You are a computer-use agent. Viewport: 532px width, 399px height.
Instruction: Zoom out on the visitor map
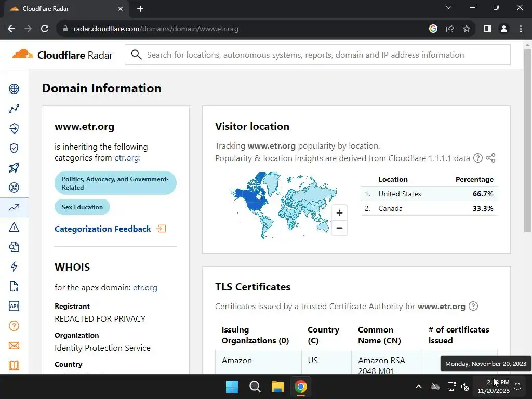click(x=339, y=228)
